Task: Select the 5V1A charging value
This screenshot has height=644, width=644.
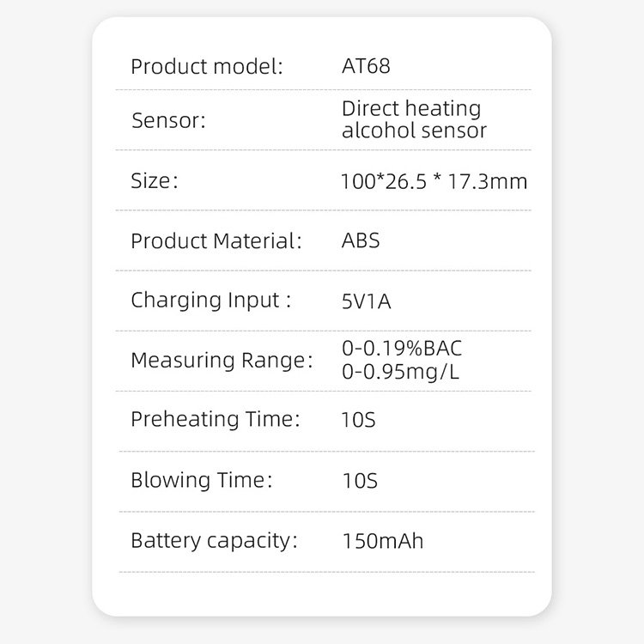Action: (x=367, y=301)
